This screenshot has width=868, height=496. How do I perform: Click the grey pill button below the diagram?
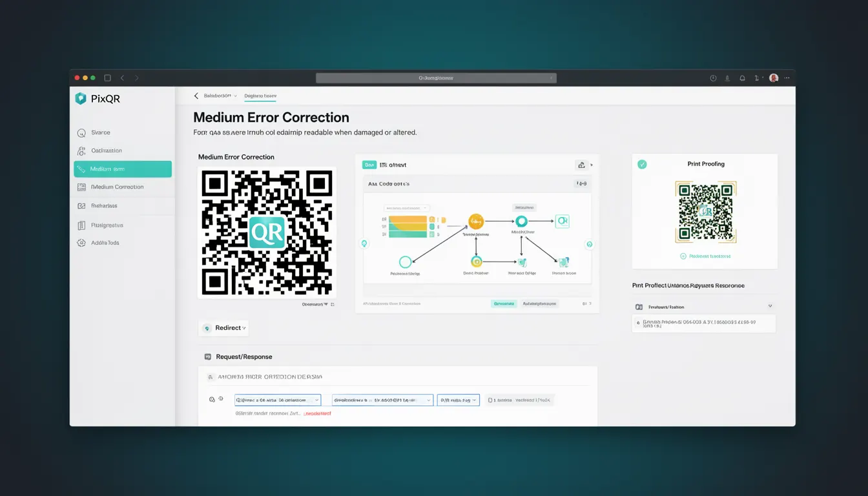click(539, 303)
